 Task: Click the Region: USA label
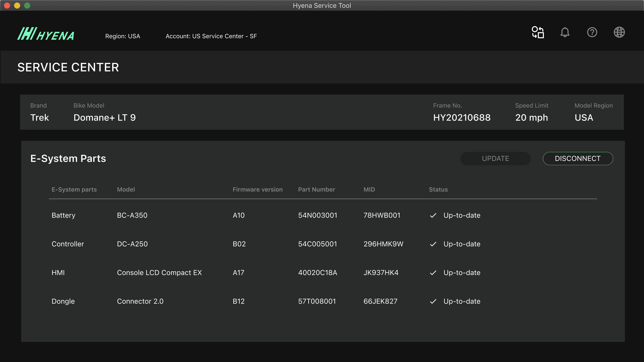pyautogui.click(x=122, y=36)
